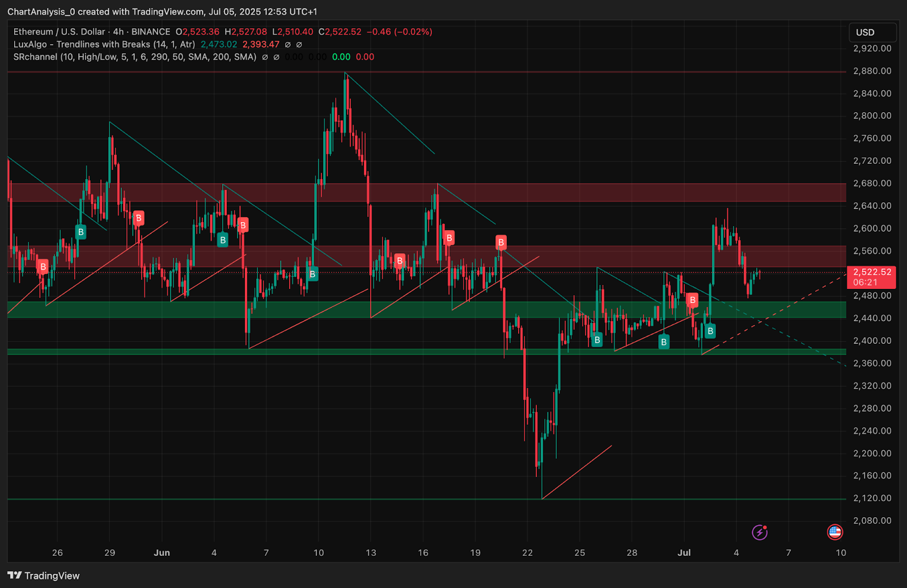Click the teal B buy marker near June 26

click(597, 339)
